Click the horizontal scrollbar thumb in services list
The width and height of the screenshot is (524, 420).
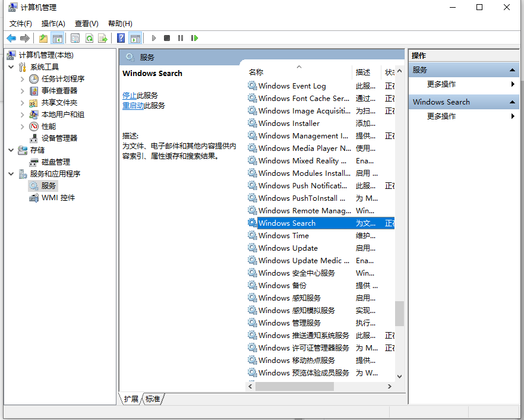click(294, 386)
